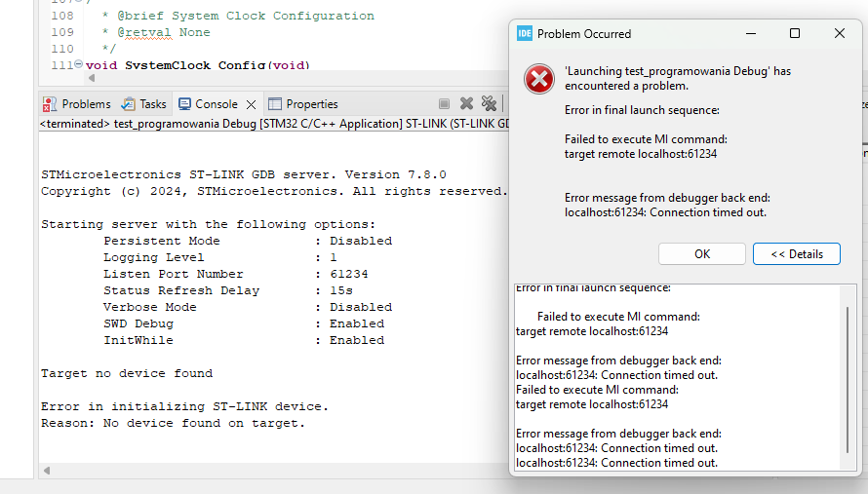
Task: Click the 'Target no device found' console line
Action: 127,373
